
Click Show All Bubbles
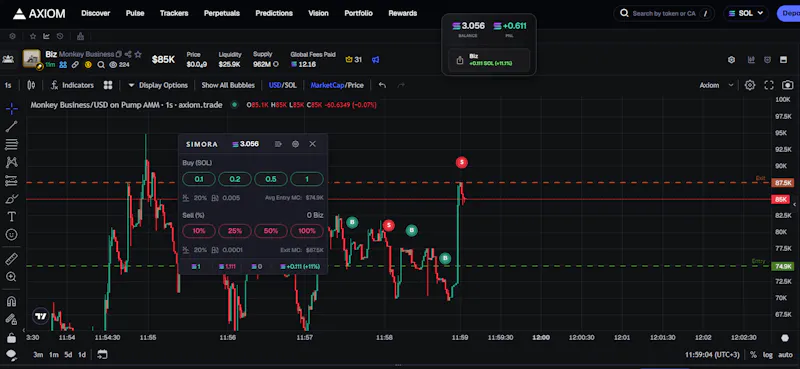(228, 85)
